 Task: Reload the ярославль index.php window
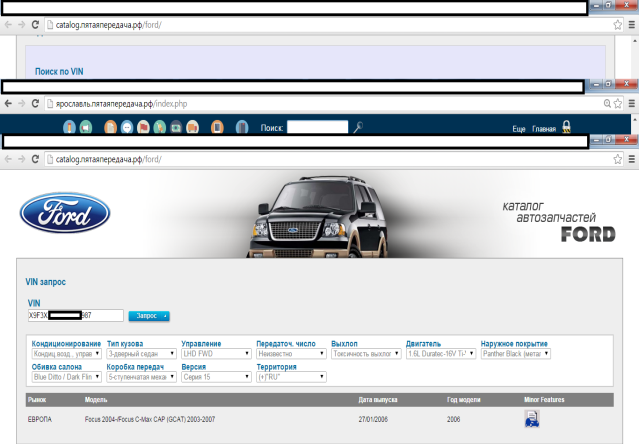pyautogui.click(x=35, y=104)
